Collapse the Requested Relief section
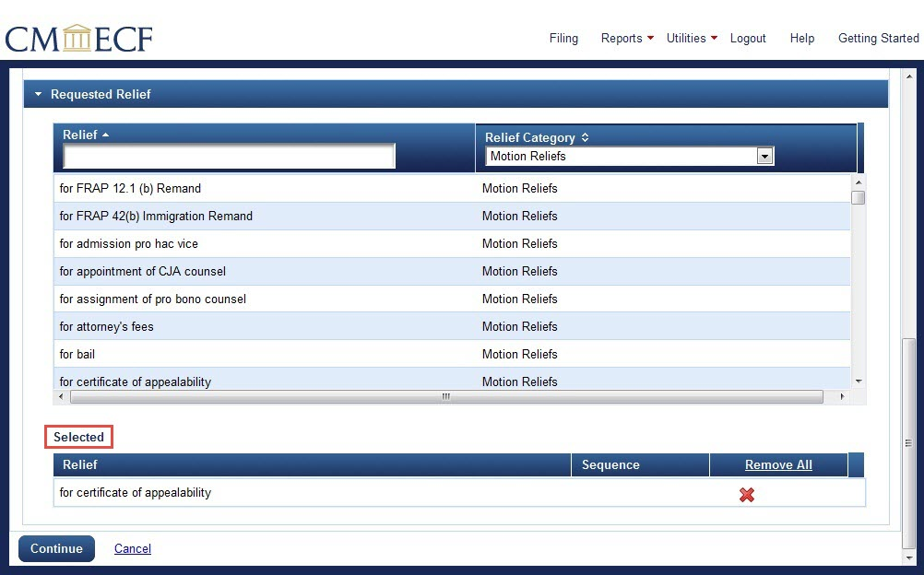The image size is (924, 575). point(39,94)
